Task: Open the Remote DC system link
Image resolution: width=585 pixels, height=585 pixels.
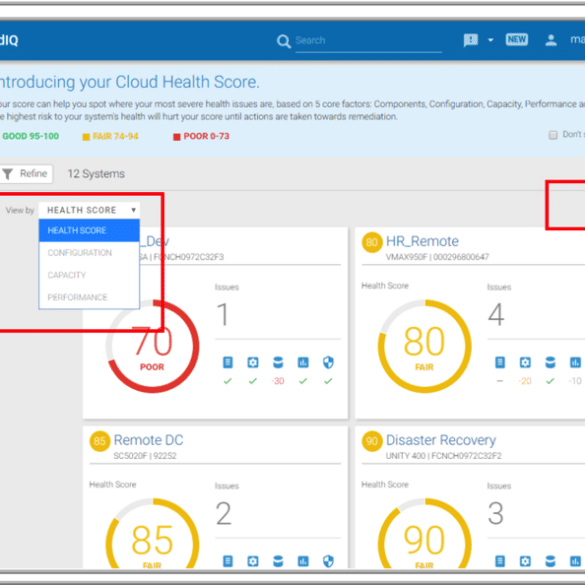Action: click(x=148, y=440)
